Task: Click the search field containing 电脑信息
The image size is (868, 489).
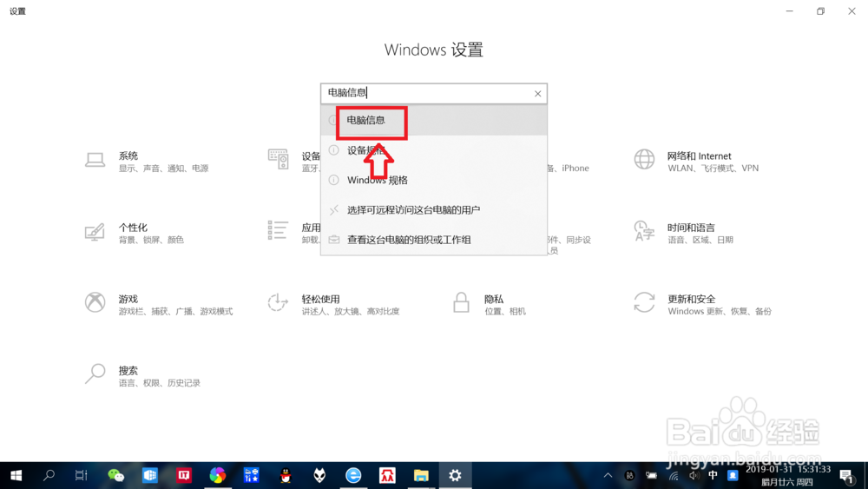Action: (x=433, y=94)
